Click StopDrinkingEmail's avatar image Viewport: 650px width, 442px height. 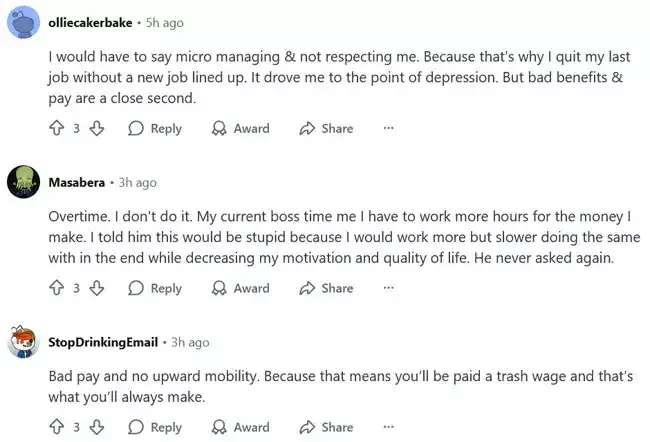click(24, 343)
